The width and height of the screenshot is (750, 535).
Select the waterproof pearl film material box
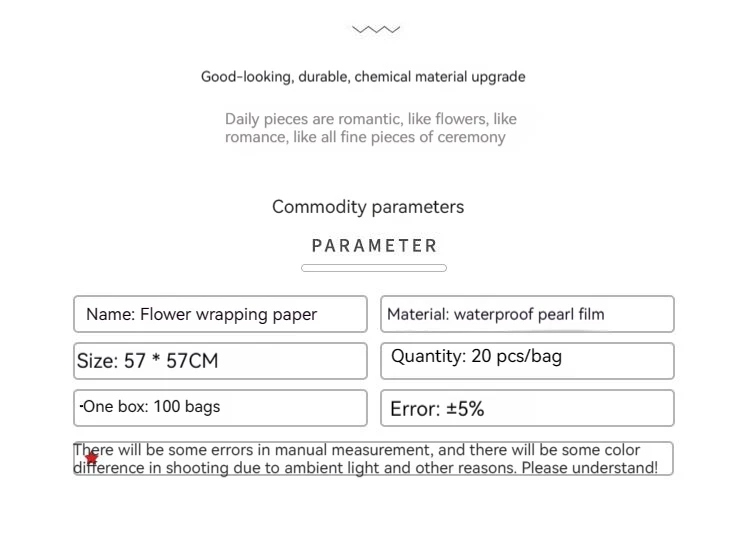(x=527, y=314)
